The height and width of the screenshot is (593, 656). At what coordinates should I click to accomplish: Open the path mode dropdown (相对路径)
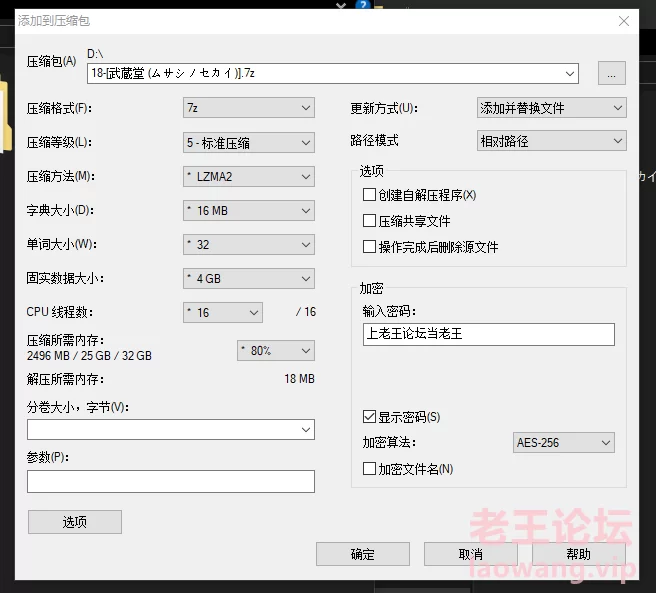551,141
